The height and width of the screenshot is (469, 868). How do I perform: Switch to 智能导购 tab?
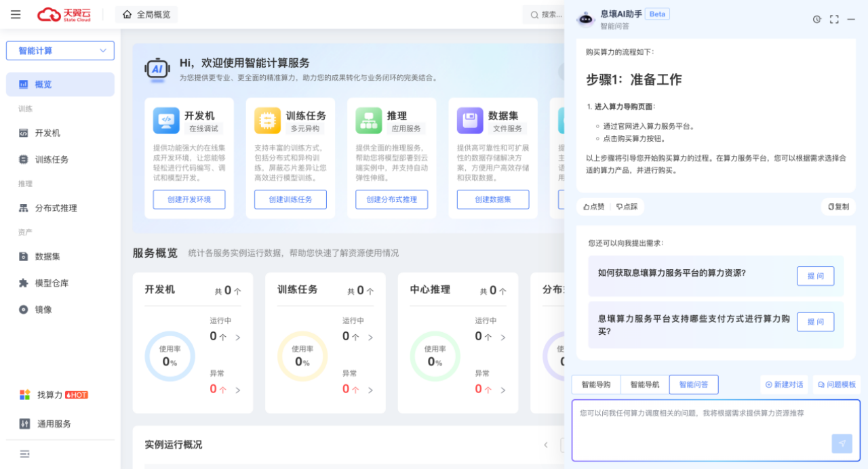pyautogui.click(x=596, y=384)
